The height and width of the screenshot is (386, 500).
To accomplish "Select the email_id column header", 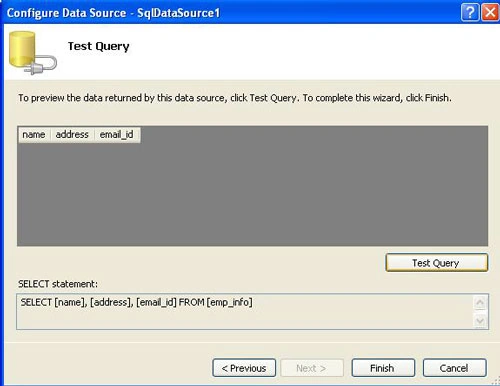I will [117, 135].
